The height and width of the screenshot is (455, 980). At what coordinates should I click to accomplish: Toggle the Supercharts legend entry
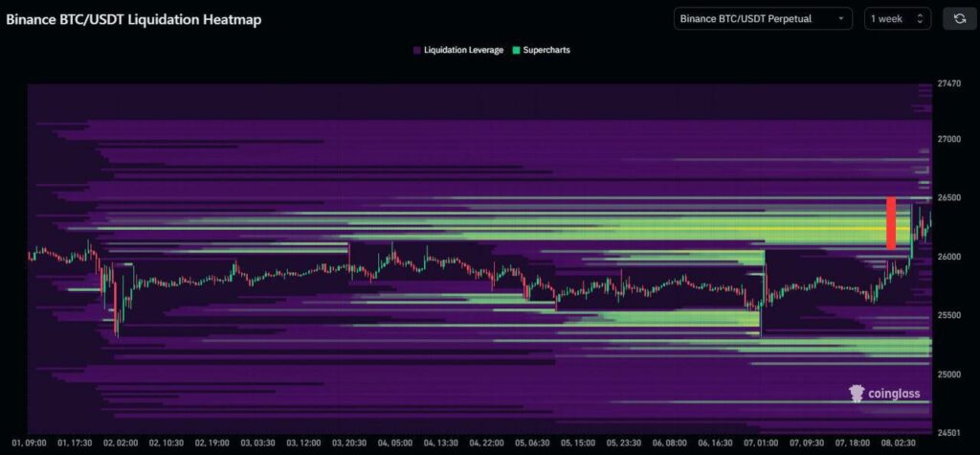click(x=541, y=50)
